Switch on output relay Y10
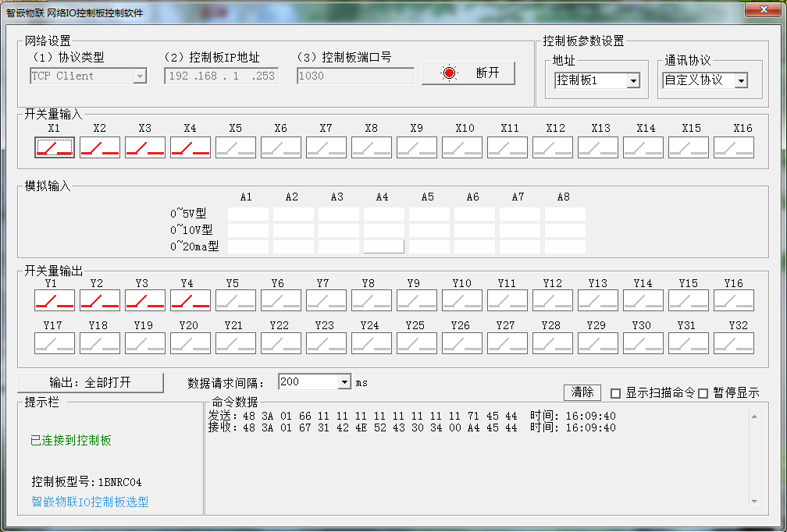 (x=461, y=300)
